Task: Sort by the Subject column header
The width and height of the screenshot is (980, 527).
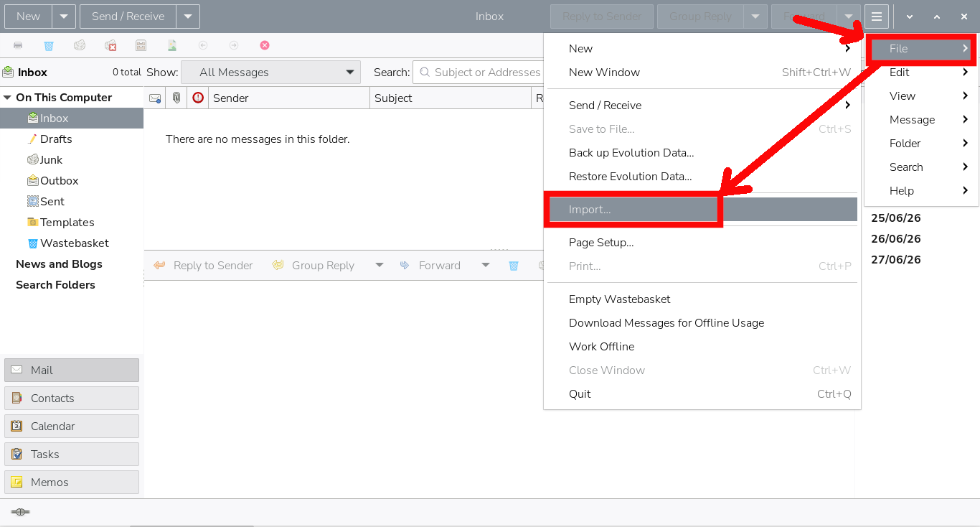Action: (x=451, y=98)
